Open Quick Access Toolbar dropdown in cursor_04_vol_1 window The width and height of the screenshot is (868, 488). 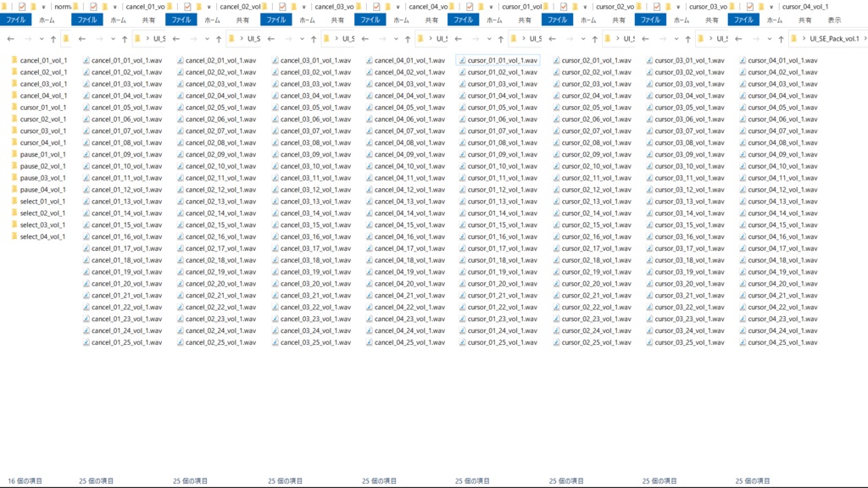[x=771, y=7]
